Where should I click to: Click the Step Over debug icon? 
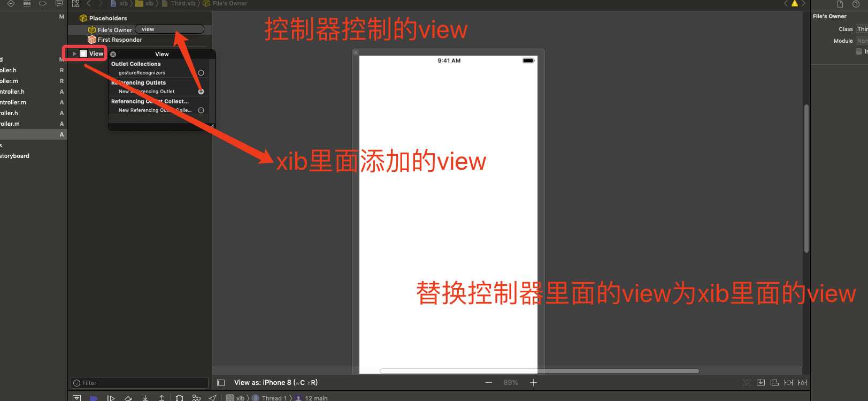(128, 398)
